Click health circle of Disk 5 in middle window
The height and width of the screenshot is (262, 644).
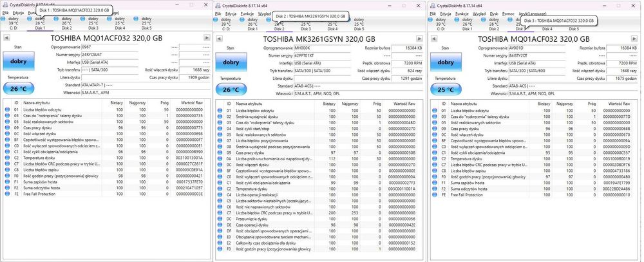pos(350,19)
